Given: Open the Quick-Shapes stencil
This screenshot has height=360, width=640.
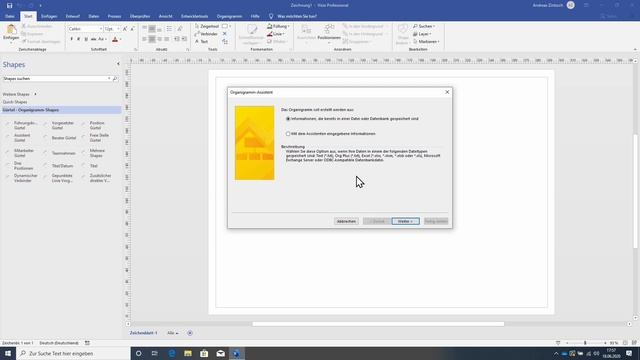Looking at the screenshot, I should 15,102.
